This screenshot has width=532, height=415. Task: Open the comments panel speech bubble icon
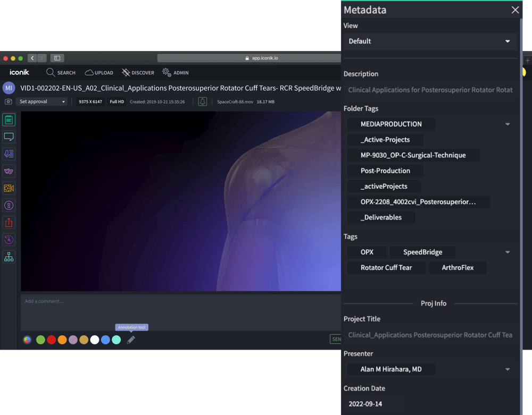(9, 137)
